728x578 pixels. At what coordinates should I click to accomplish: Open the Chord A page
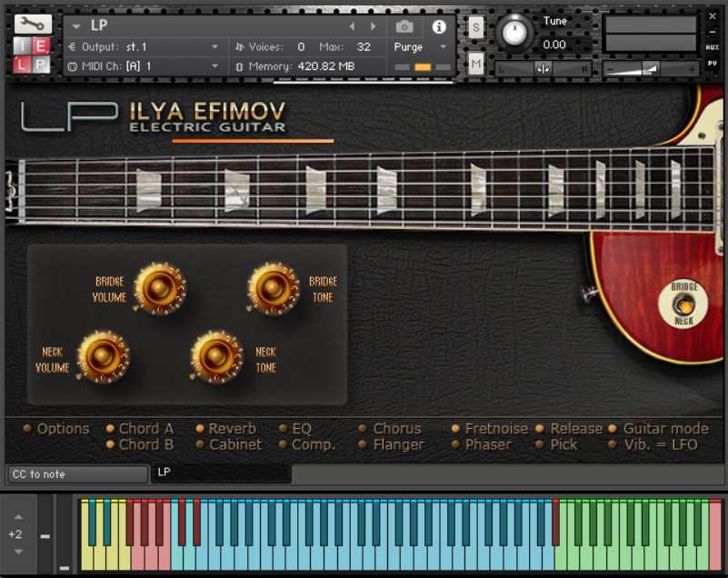pyautogui.click(x=140, y=429)
